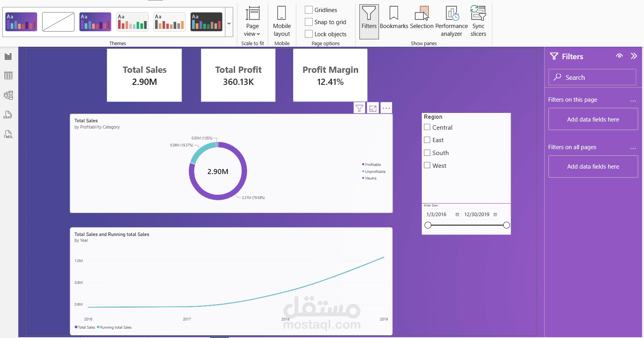Click Add data fields under all pages
The width and height of the screenshot is (644, 338).
click(x=593, y=166)
